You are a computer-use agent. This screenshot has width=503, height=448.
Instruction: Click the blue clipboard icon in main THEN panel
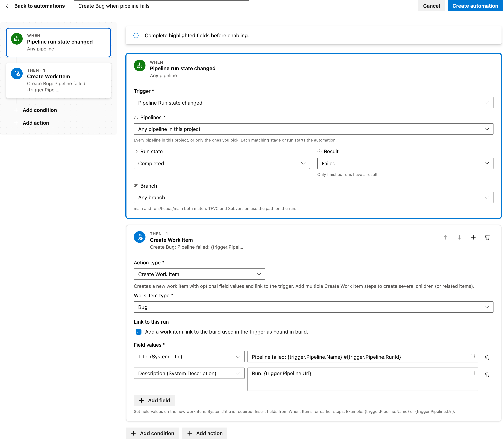click(139, 237)
